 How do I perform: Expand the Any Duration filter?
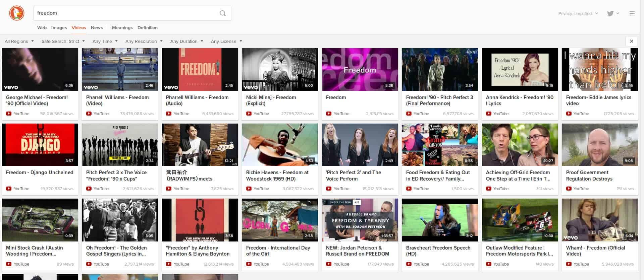point(186,41)
